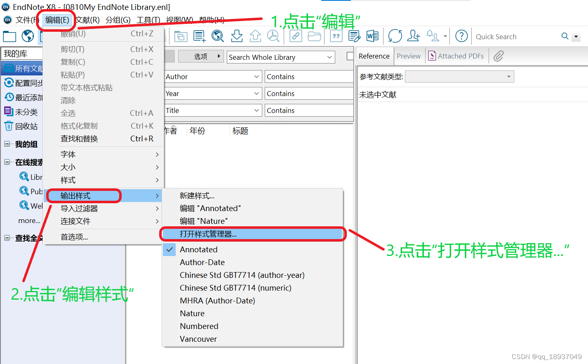The width and height of the screenshot is (588, 364).
Task: Click the local library mode icon
Action: (x=9, y=36)
